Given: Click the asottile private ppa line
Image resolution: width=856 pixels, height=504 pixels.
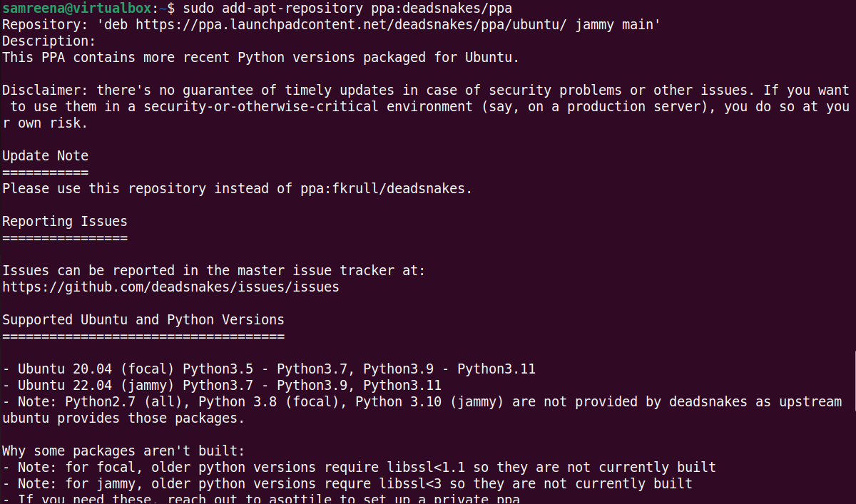Looking at the screenshot, I should click(x=261, y=498).
